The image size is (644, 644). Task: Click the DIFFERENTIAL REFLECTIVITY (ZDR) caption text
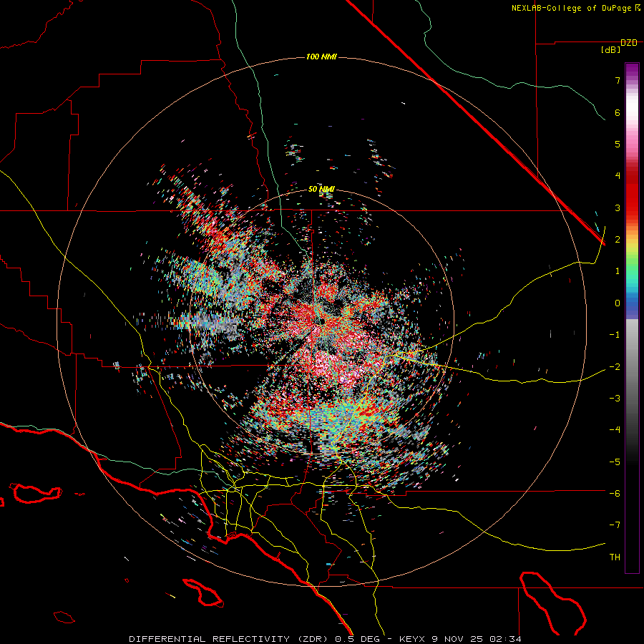tap(229, 639)
